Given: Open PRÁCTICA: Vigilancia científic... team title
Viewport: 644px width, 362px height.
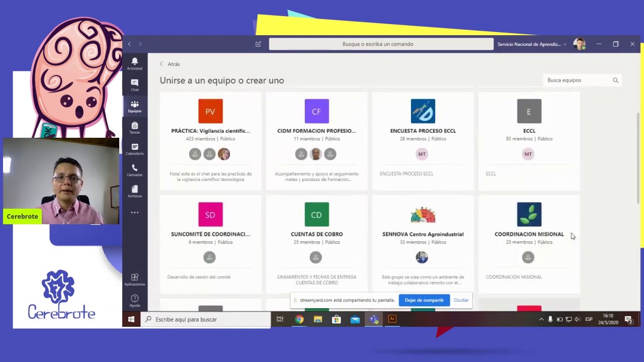Looking at the screenshot, I should (x=210, y=131).
